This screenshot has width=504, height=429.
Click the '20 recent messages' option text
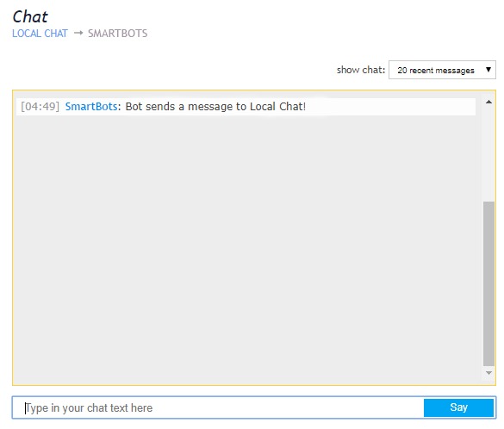tap(436, 70)
